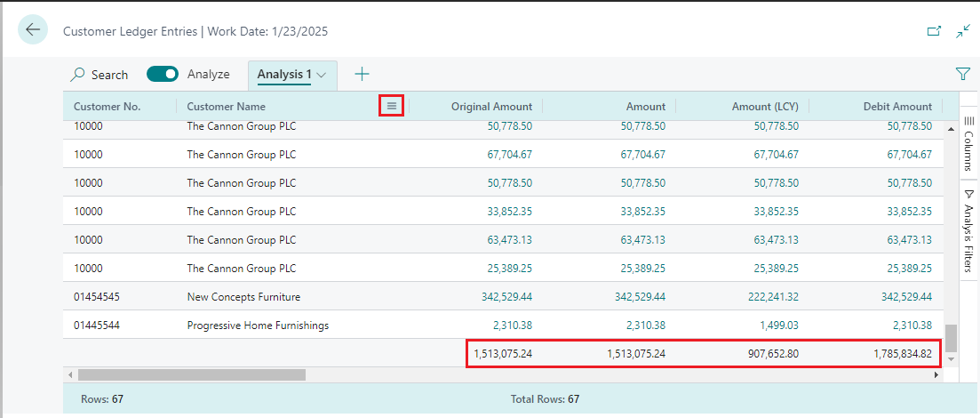Click the vertical scrollbar thumb
980x418 pixels.
coord(951,339)
